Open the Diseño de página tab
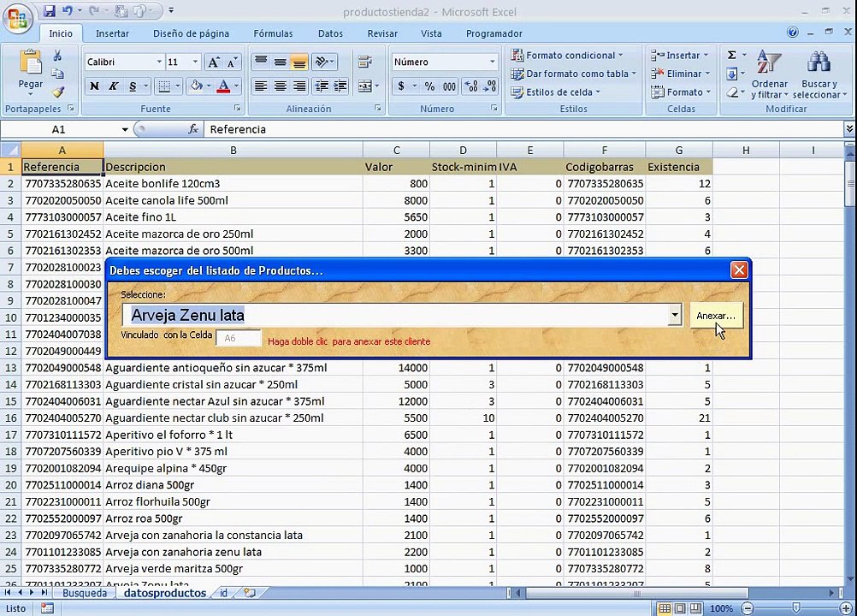Image resolution: width=857 pixels, height=616 pixels. coord(191,33)
